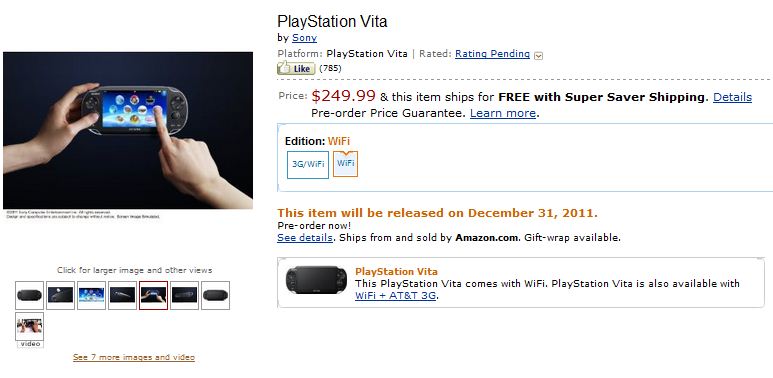This screenshot has height=378, width=773.
Task: Click the thumbs-up Like button
Action: 296,68
